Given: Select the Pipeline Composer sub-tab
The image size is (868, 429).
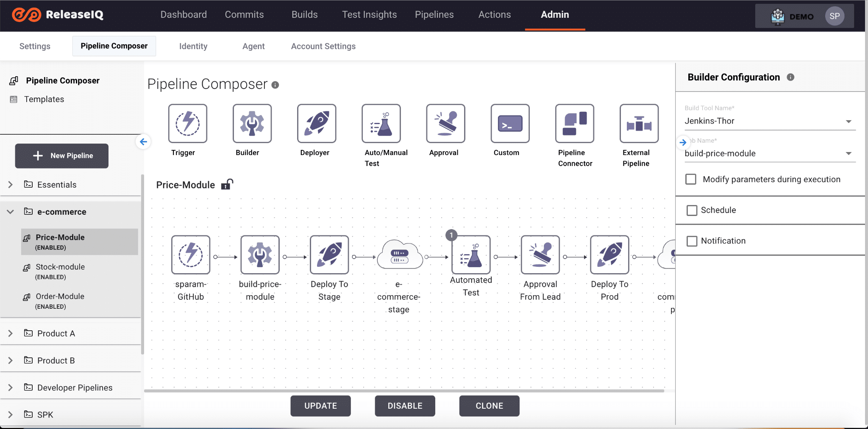Looking at the screenshot, I should click(x=114, y=46).
